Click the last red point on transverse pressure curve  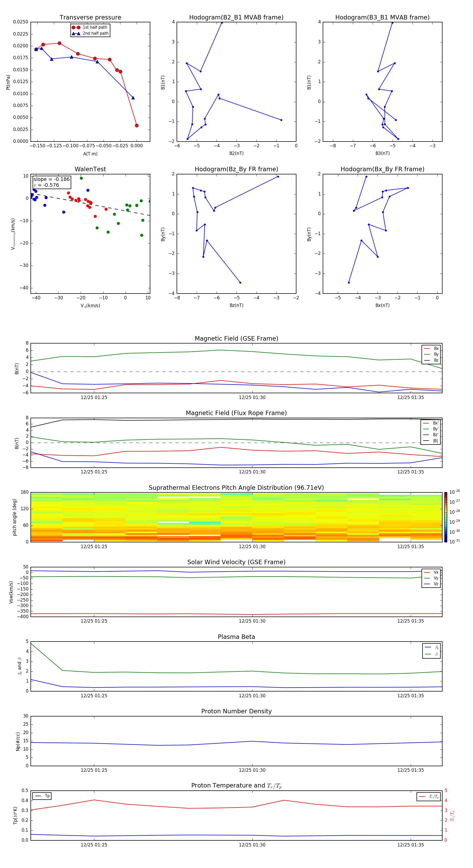(x=137, y=126)
